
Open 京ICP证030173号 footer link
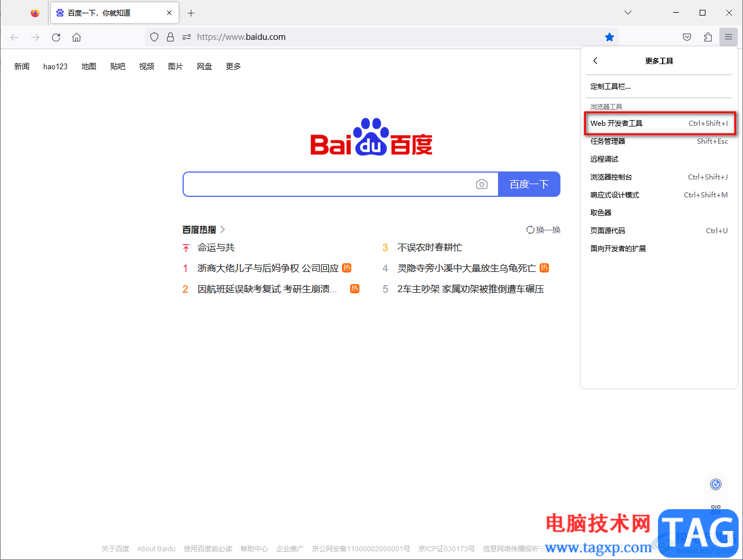(447, 549)
